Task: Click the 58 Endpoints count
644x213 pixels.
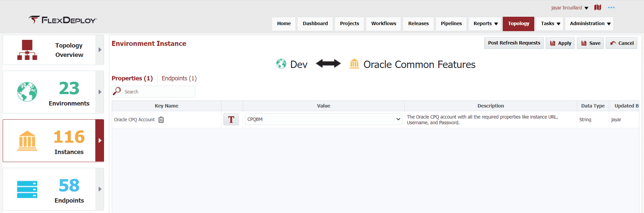Action: 69,186
